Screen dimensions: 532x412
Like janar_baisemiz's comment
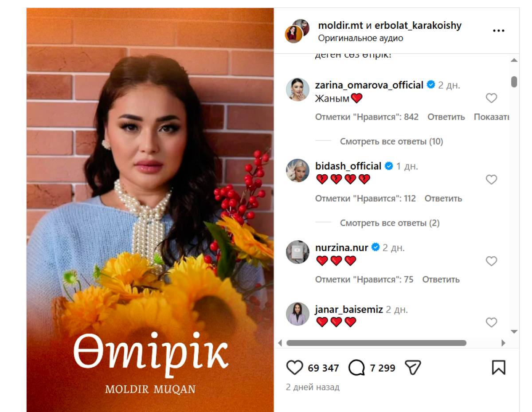pyautogui.click(x=491, y=322)
